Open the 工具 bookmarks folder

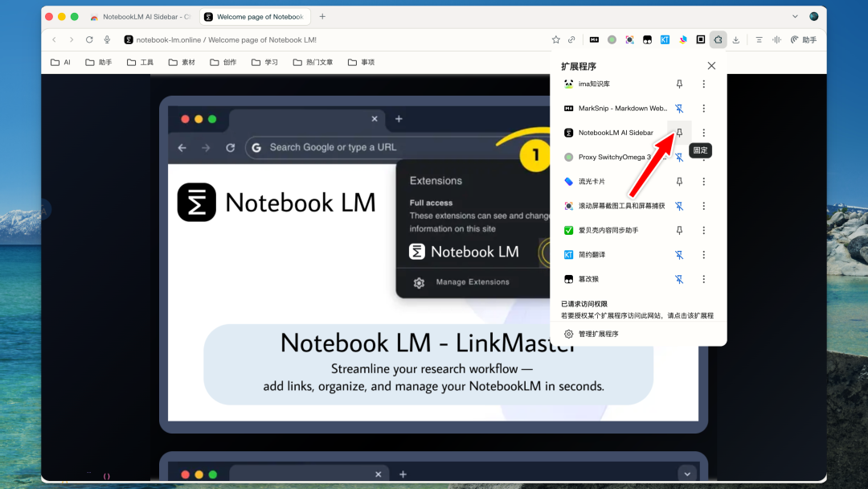[140, 62]
